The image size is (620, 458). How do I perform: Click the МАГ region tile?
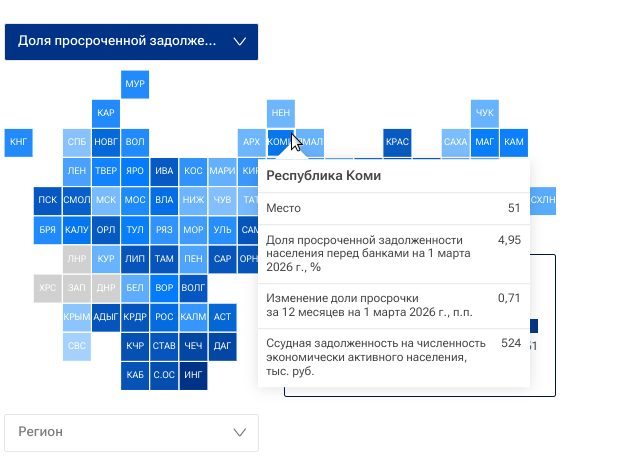(x=485, y=142)
